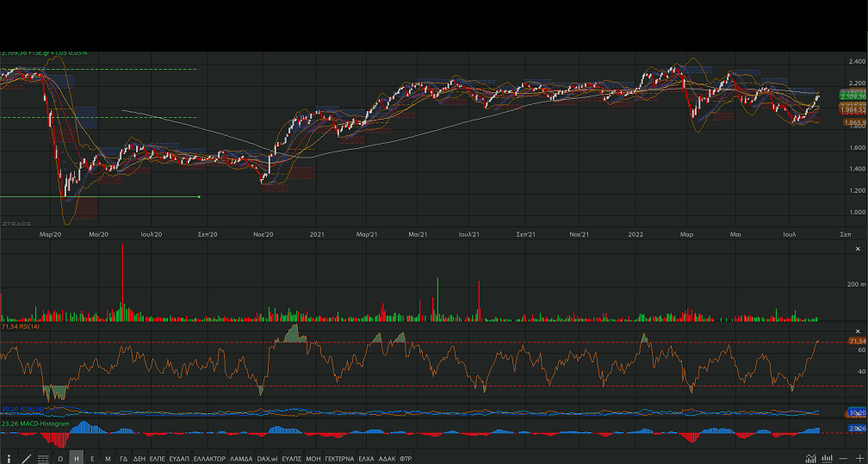868x464 pixels.
Task: Switch to hourly Ω timeframe
Action: point(60,459)
